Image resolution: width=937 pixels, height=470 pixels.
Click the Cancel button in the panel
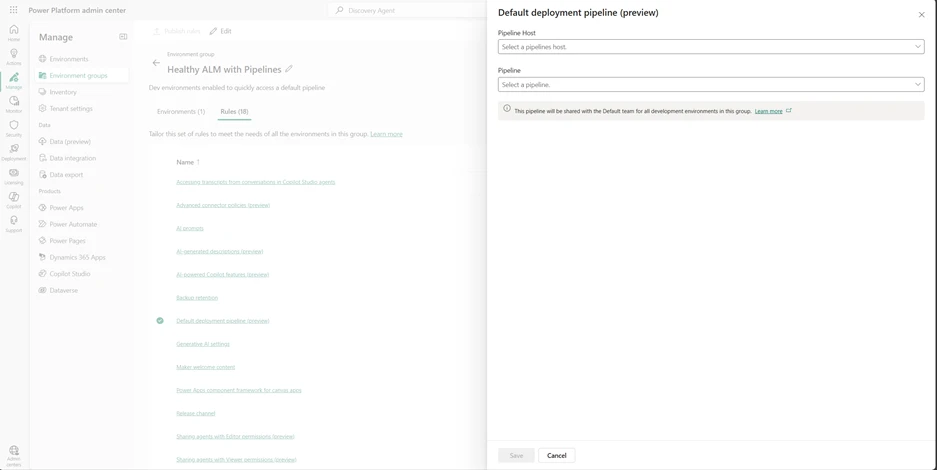[x=556, y=455]
